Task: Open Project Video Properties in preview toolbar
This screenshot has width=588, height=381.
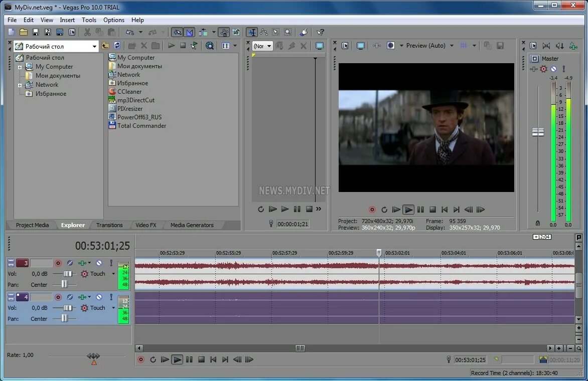Action: (x=345, y=46)
